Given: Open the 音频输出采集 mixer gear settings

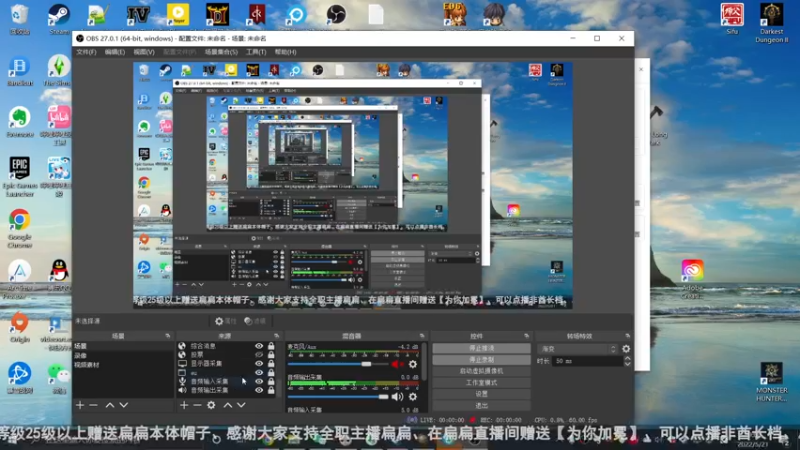Looking at the screenshot, I should (413, 396).
